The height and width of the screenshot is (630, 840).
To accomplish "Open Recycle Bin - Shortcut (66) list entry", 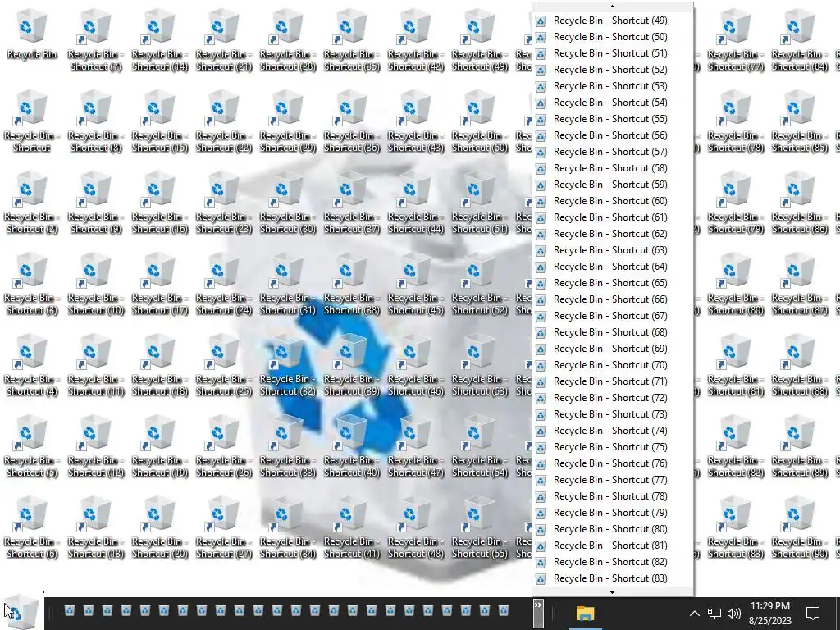I will click(612, 299).
